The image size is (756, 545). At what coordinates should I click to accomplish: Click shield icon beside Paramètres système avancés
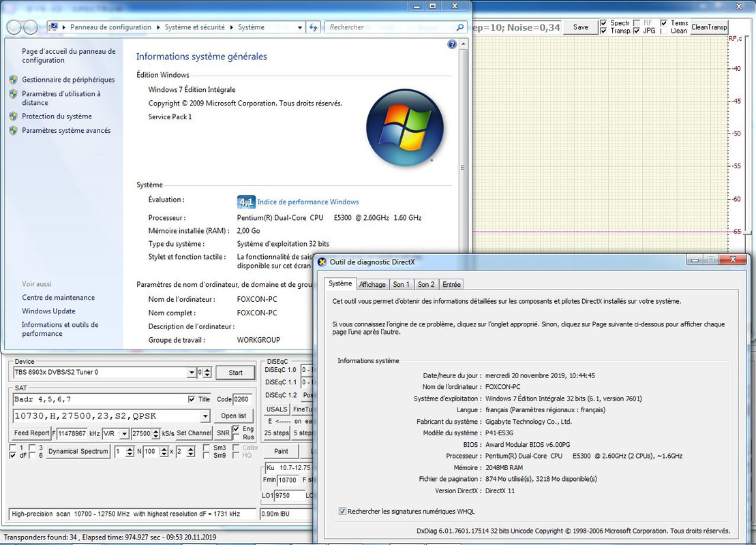coord(14,131)
